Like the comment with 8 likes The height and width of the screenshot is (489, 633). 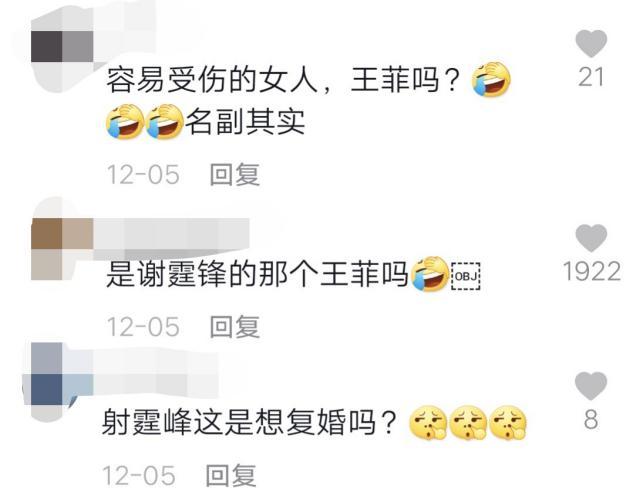[x=591, y=386]
